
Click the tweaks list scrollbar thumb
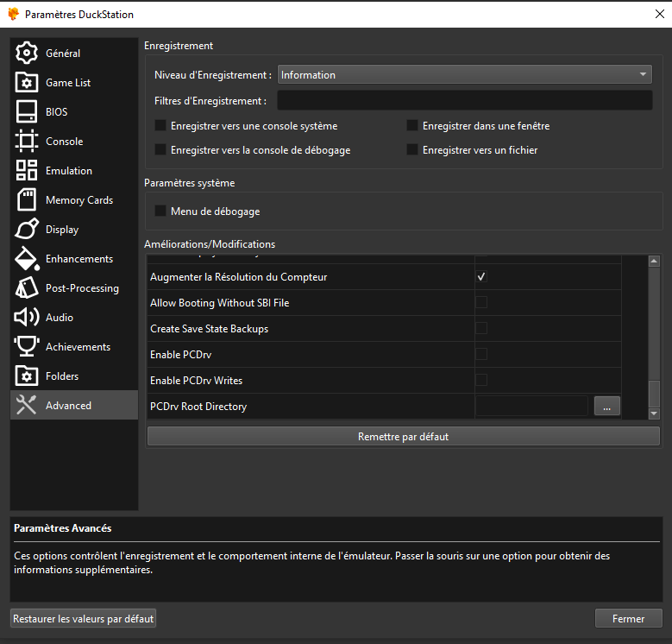coord(654,394)
